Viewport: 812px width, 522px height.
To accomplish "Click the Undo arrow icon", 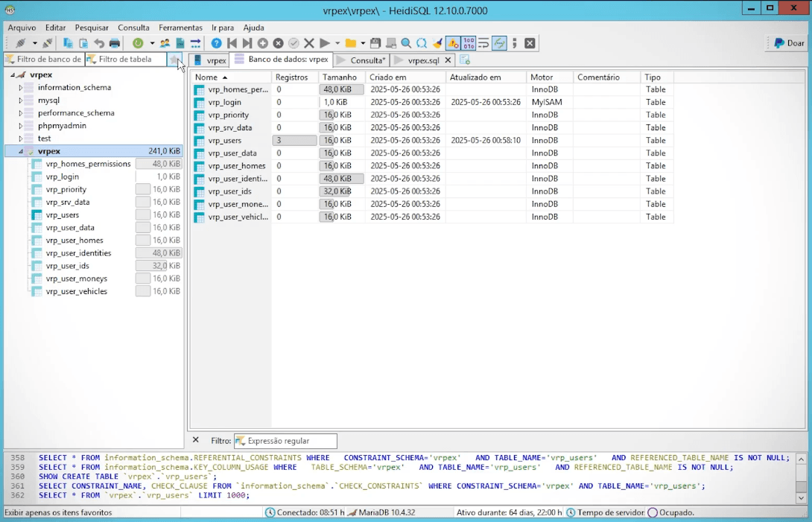I will click(99, 43).
